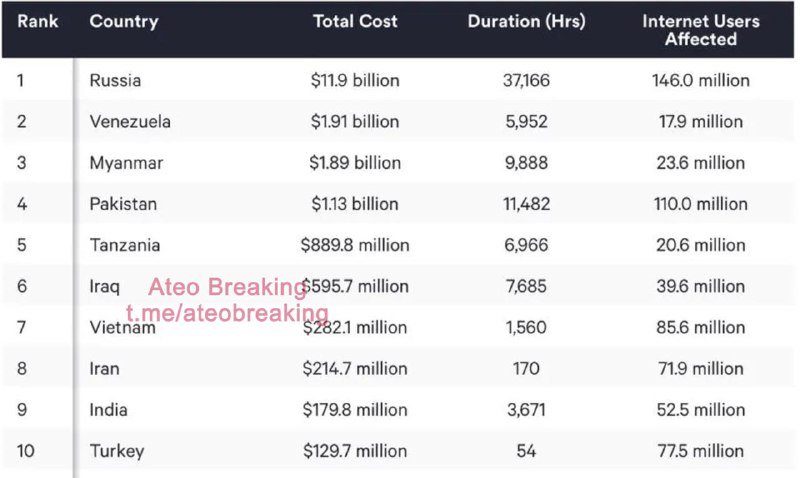Image resolution: width=800 pixels, height=478 pixels.
Task: Click the Country column header
Action: click(124, 21)
